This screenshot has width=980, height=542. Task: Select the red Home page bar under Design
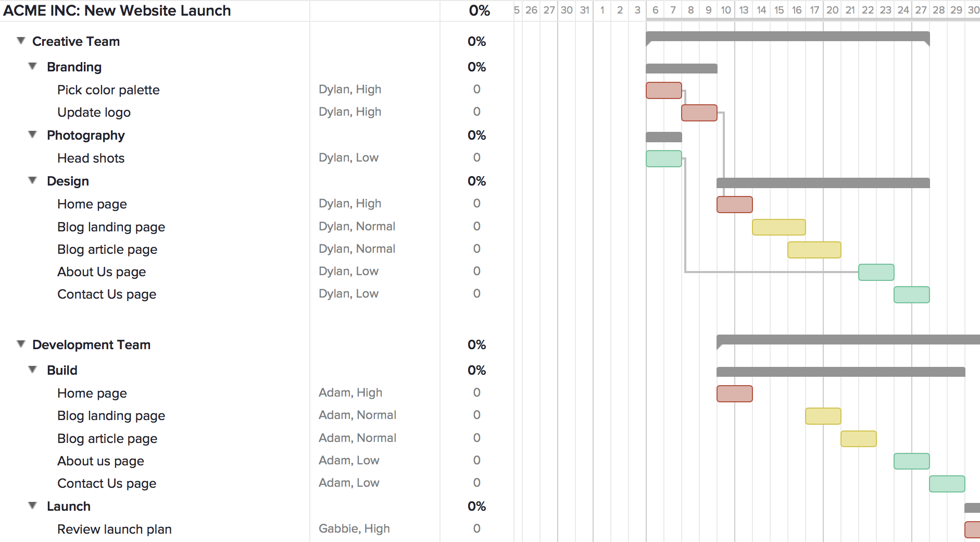click(x=734, y=205)
